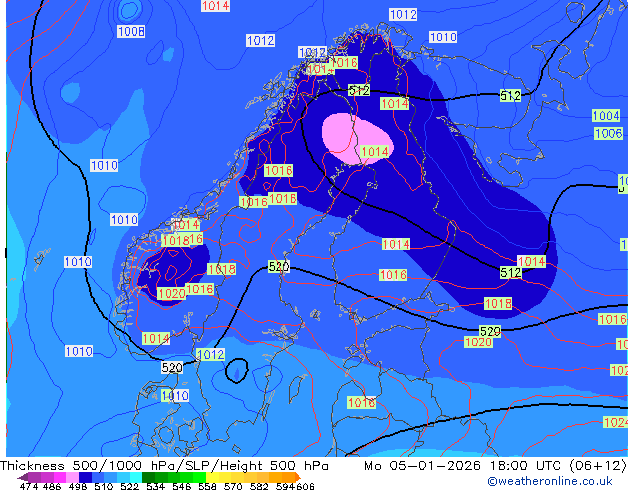Click the topmost 1010 isobar label
634x490 pixels.
click(x=443, y=37)
